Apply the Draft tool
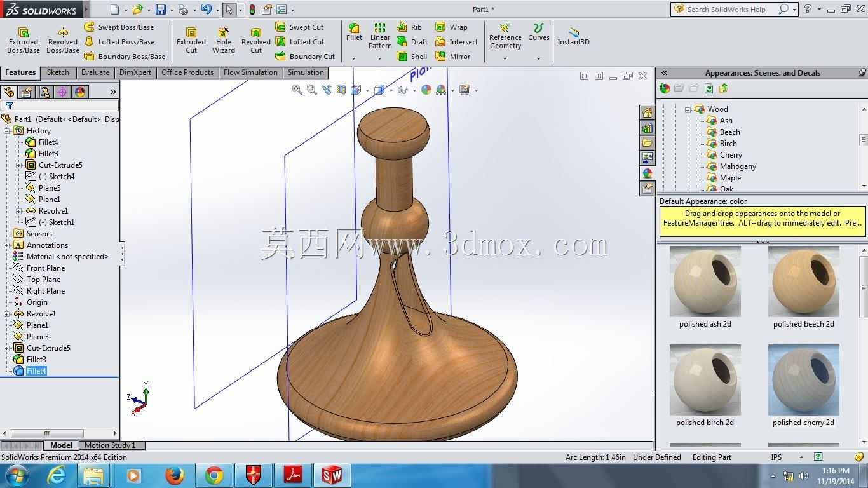Viewport: 868px width, 488px height. coord(412,42)
